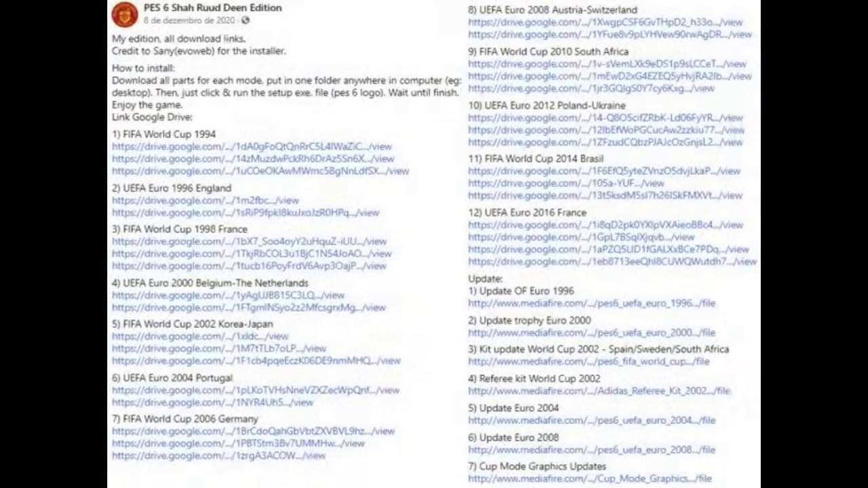Click the heading '1) FIFA World Cup 1994'
This screenshot has width=868, height=488.
pos(164,134)
